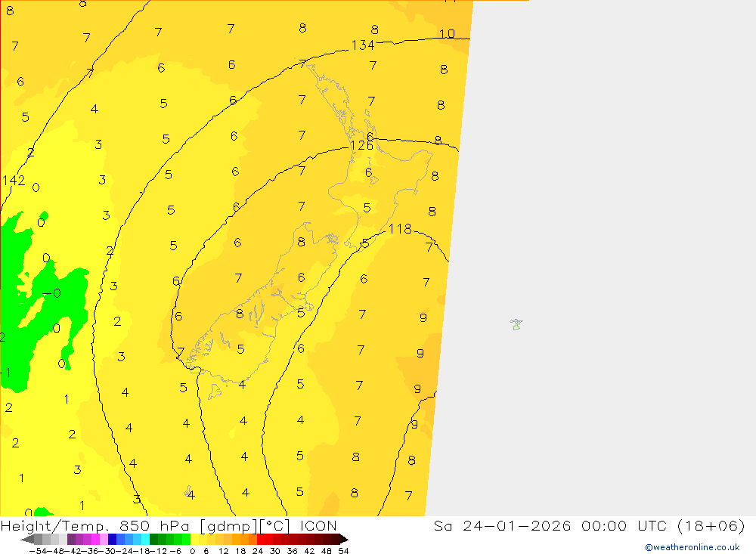Click the dark blue swatch above -30
Viewport: 756px width, 554px height.
(113, 539)
